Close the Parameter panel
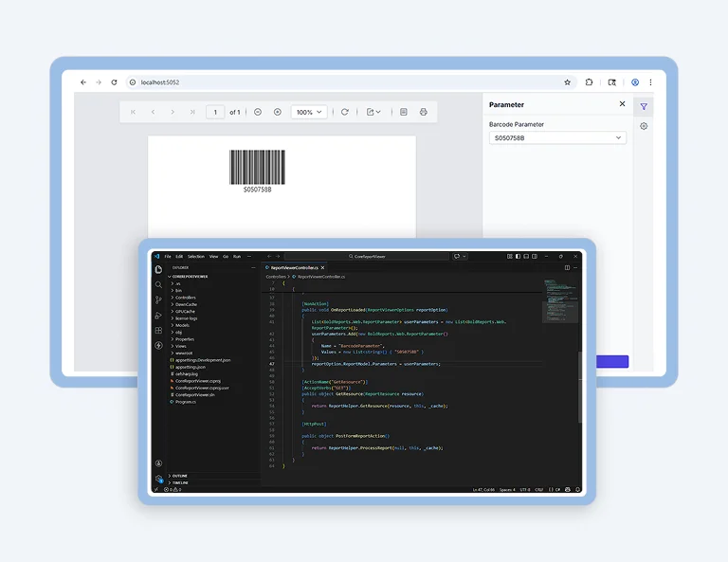The width and height of the screenshot is (728, 562). click(x=622, y=104)
